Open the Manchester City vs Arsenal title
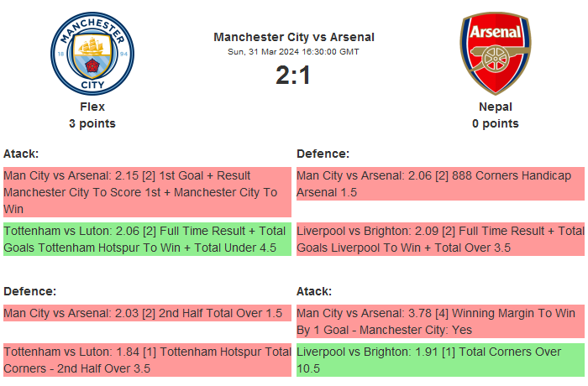 (x=293, y=37)
